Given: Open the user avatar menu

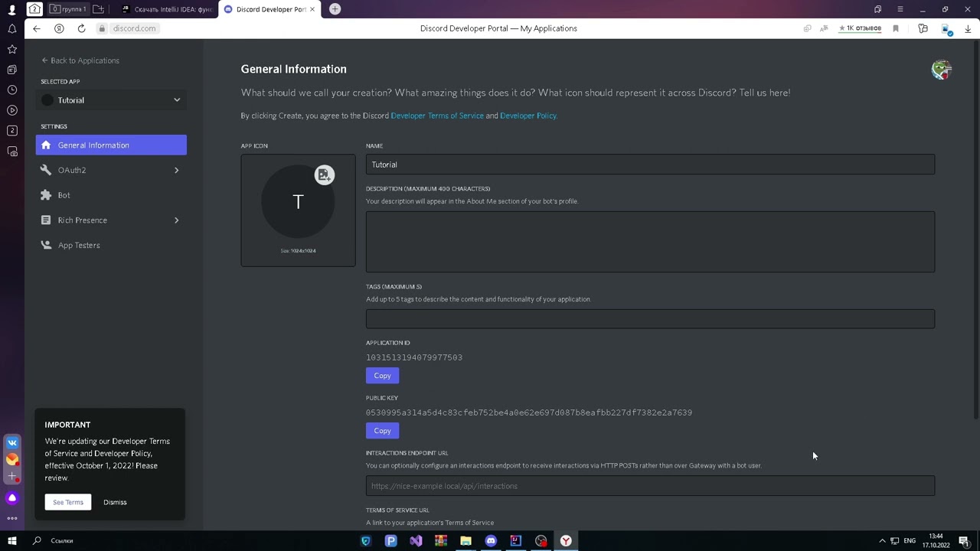Looking at the screenshot, I should (x=941, y=70).
